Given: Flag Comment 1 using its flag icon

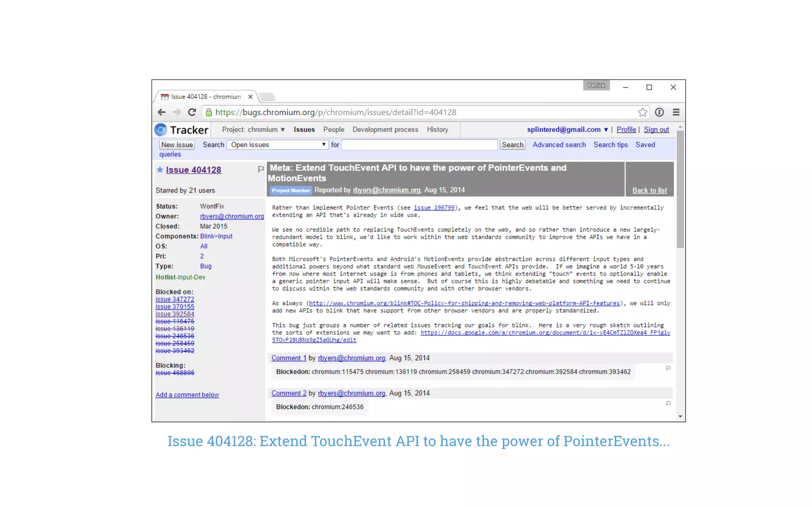Looking at the screenshot, I should click(668, 369).
